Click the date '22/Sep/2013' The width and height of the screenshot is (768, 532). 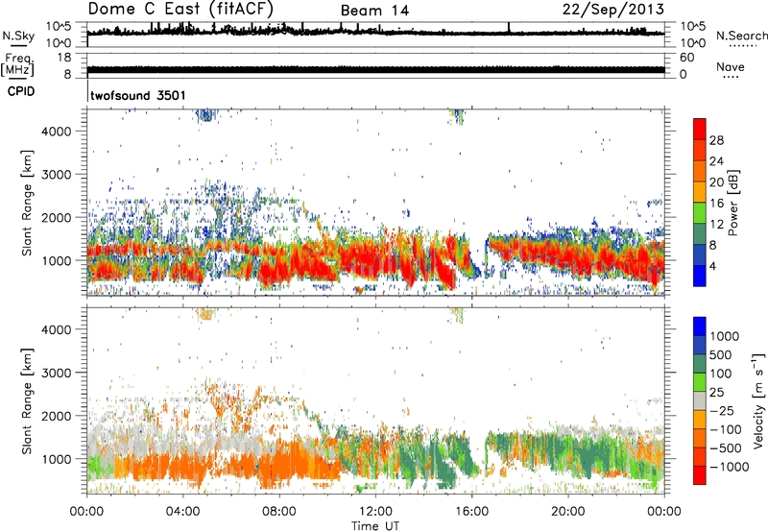pyautogui.click(x=613, y=10)
